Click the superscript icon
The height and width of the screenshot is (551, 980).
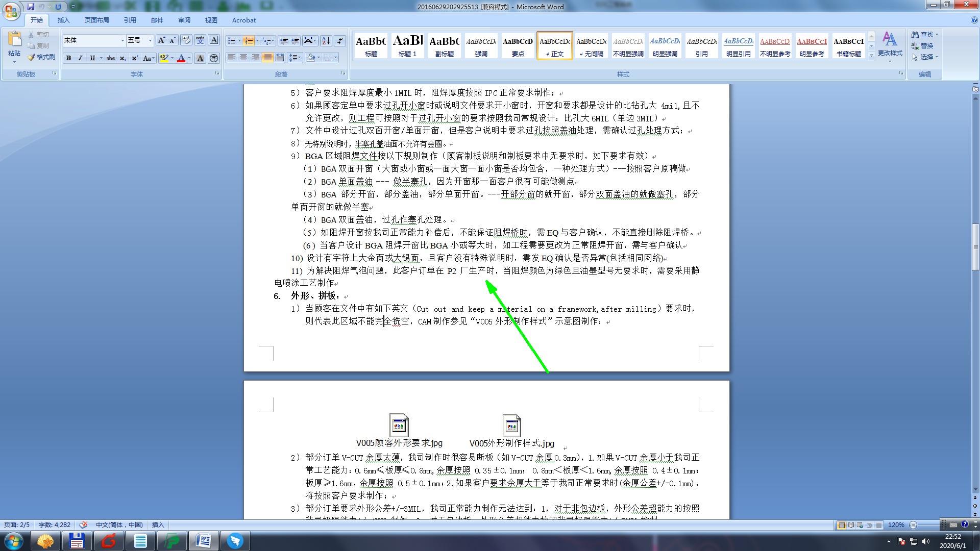[x=134, y=58]
